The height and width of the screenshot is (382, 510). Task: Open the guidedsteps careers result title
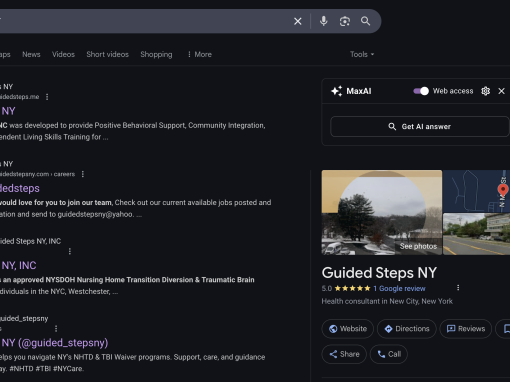[20, 188]
